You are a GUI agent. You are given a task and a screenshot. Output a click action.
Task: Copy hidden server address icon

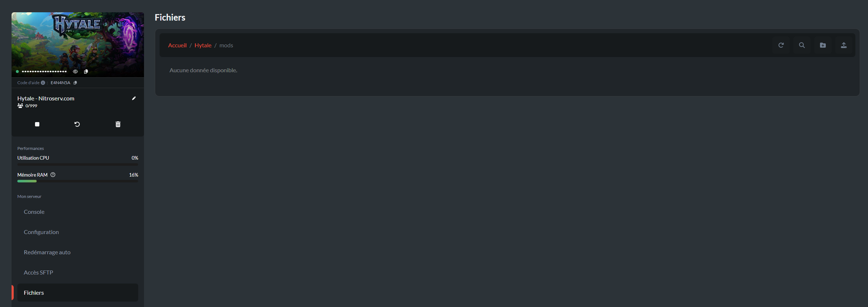point(86,72)
